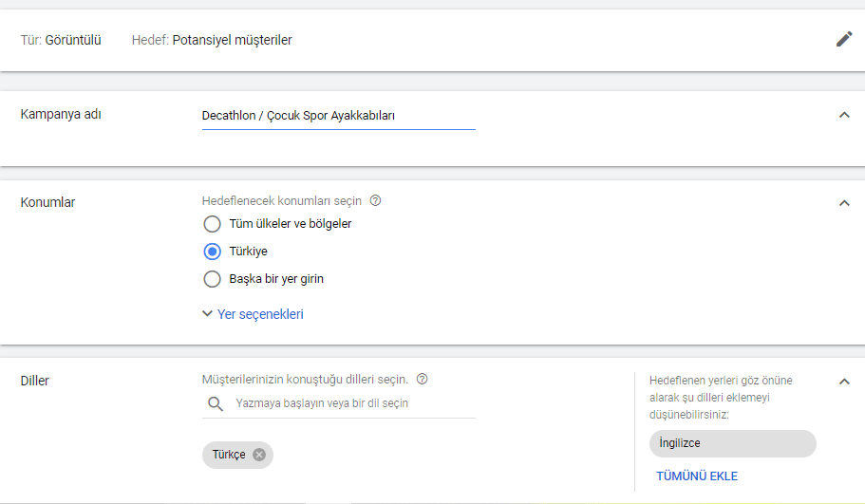Select the Tüm ülkeler ve bölgeler option
The height and width of the screenshot is (504, 865).
213,224
